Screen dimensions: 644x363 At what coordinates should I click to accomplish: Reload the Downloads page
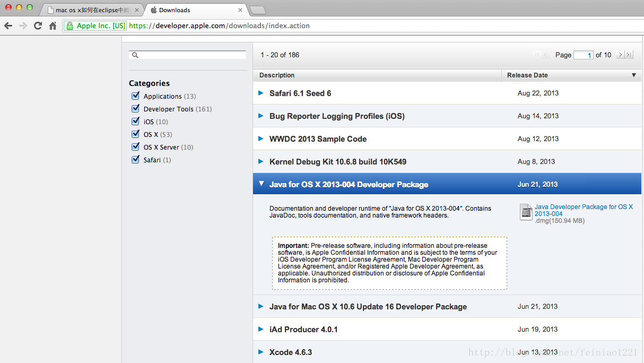click(38, 25)
